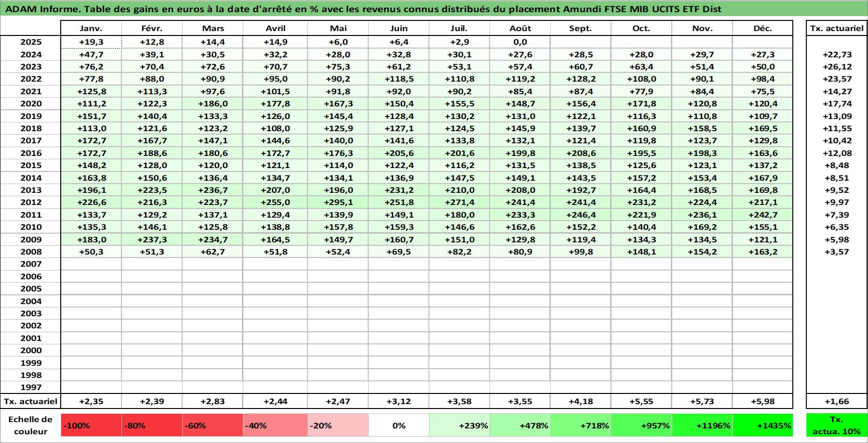This screenshot has width=868, height=443.
Task: Click the -40% color scale swatch
Action: 275,426
